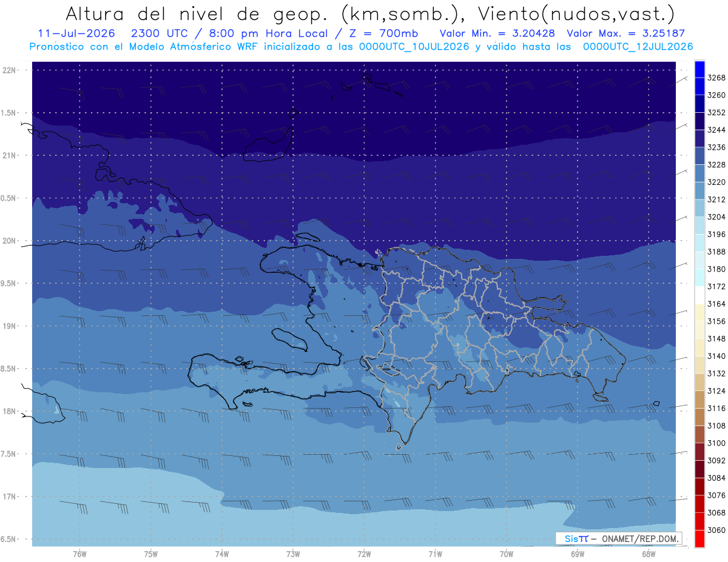The width and height of the screenshot is (728, 562).
Task: Click the "22N" latitude label
Action: (x=10, y=70)
